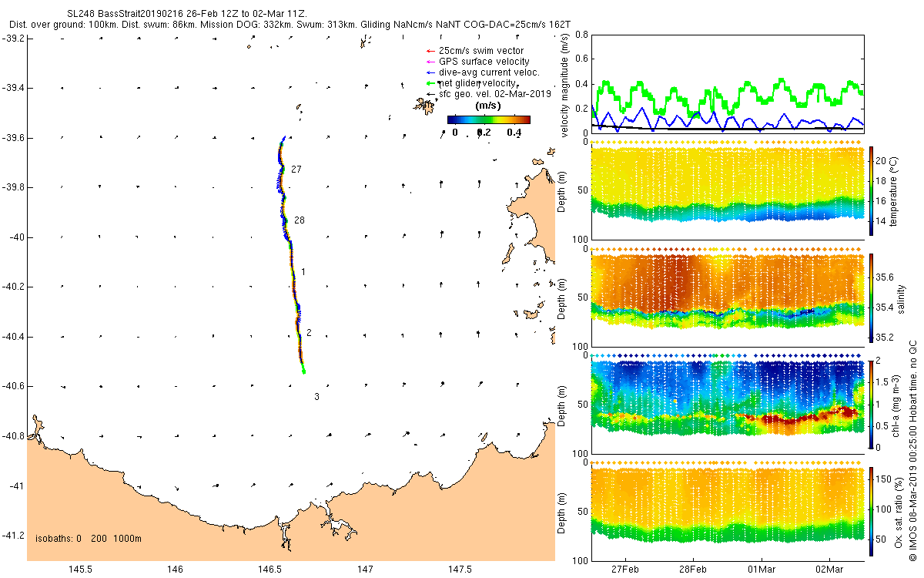Click the green glider endpoint marker on track
Screen dimensions: 924x578
click(304, 371)
